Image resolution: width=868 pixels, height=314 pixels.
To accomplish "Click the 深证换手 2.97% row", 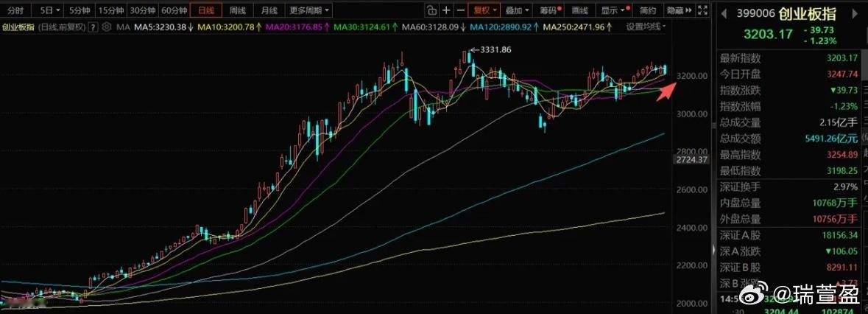I will pos(788,187).
